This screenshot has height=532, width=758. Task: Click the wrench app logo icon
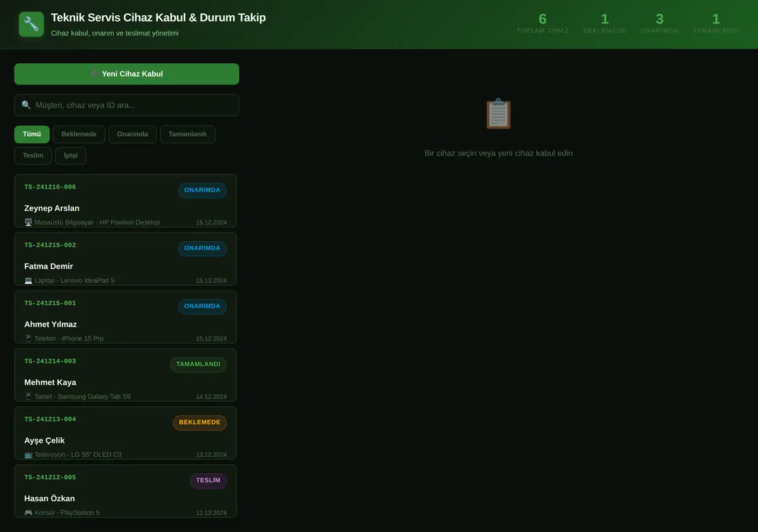pyautogui.click(x=32, y=25)
